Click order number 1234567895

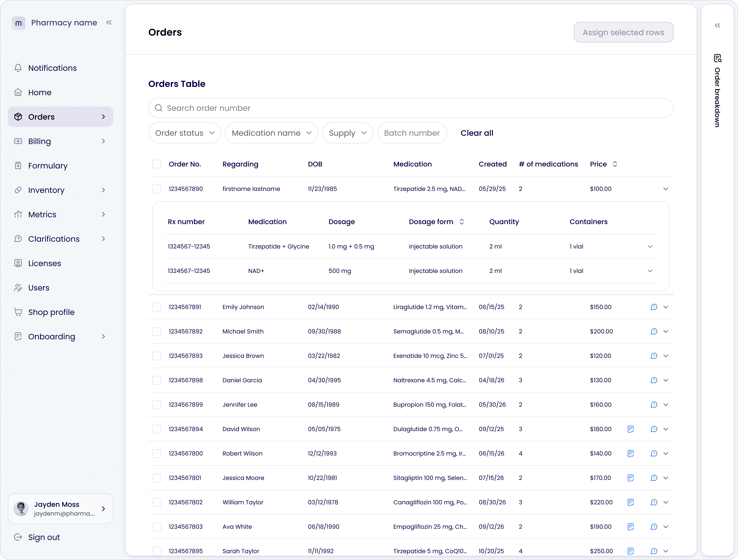(x=186, y=551)
